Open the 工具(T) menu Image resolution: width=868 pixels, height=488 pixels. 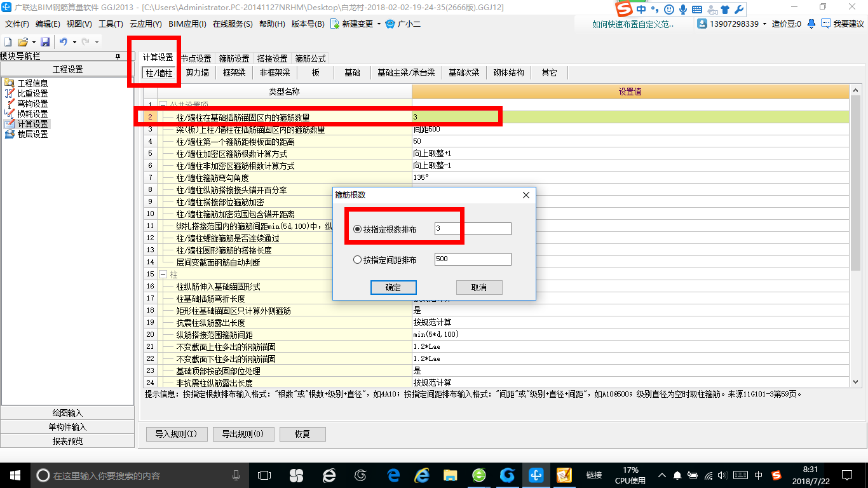pyautogui.click(x=111, y=24)
